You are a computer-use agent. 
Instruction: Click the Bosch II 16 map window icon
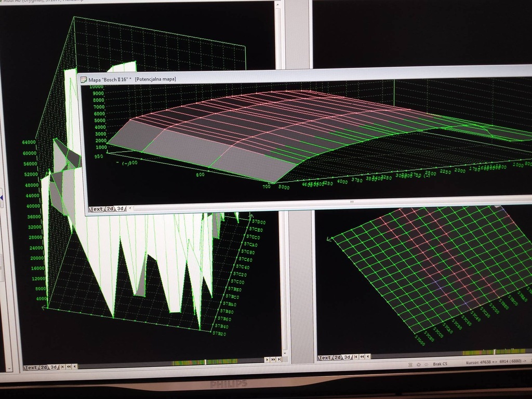click(x=84, y=79)
